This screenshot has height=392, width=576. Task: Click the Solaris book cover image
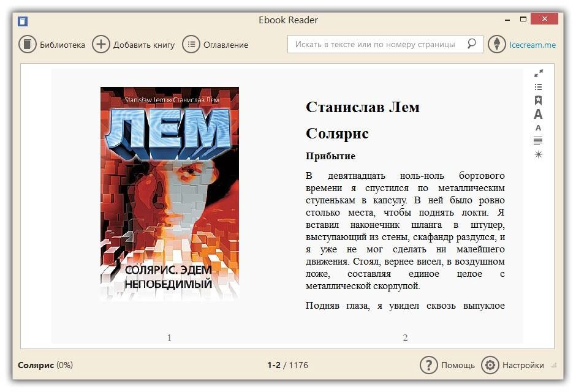(x=170, y=194)
